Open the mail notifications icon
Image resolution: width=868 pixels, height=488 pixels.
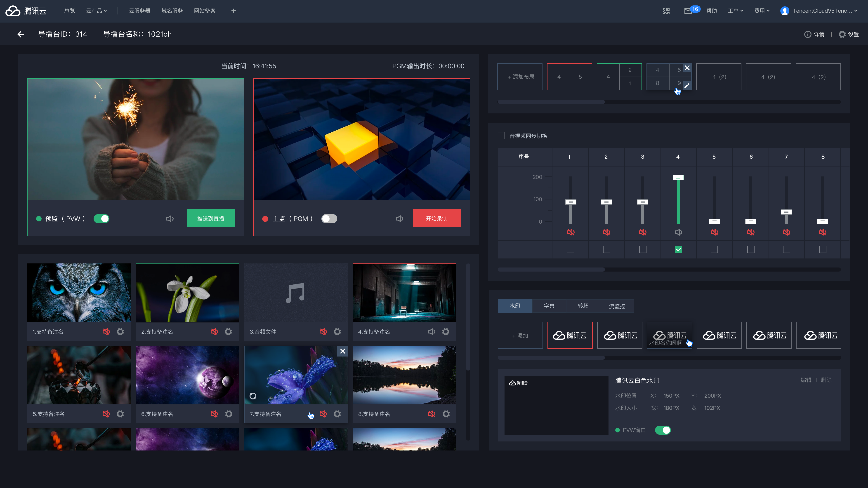(688, 11)
